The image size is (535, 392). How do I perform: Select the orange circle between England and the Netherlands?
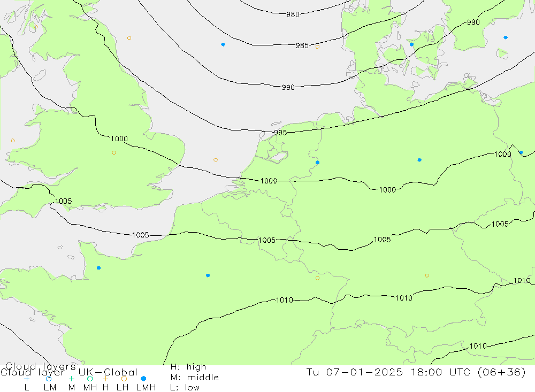pyautogui.click(x=216, y=160)
